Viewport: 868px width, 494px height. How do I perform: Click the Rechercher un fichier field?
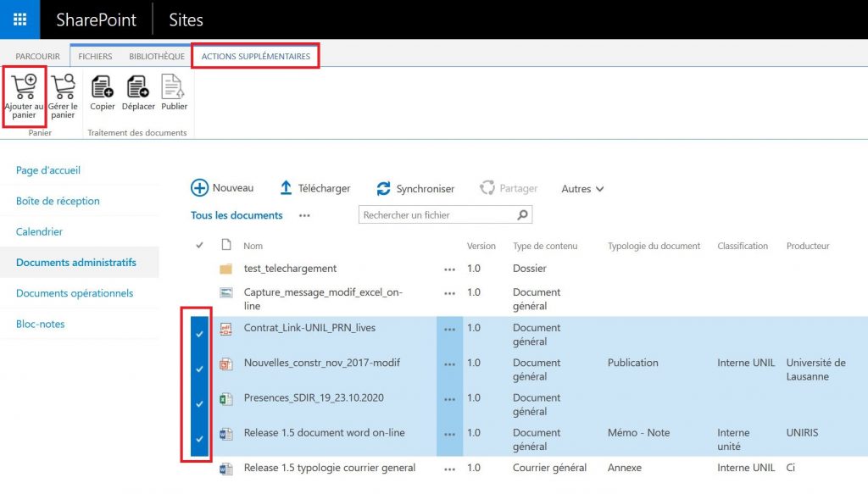pyautogui.click(x=437, y=215)
